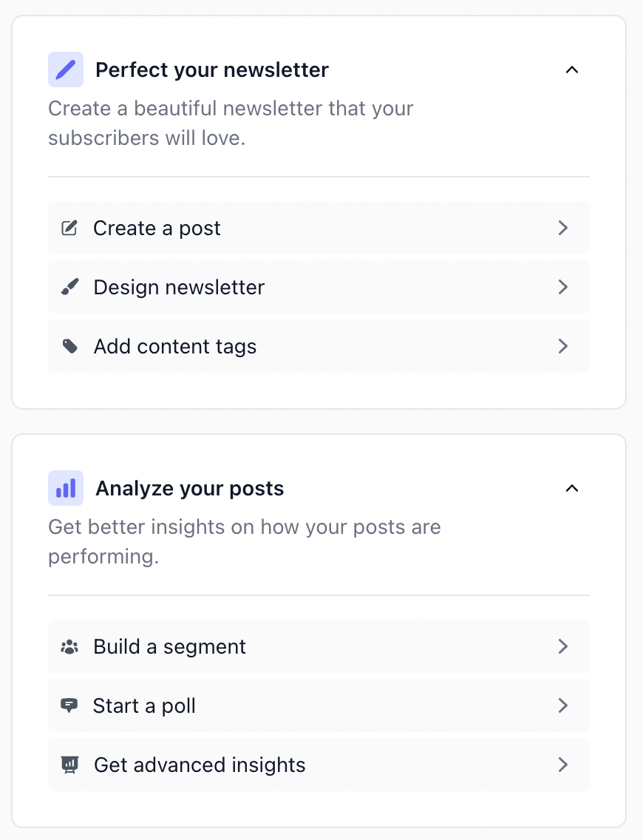
Task: Click the purple pencil icon beside Perfect your newsletter
Action: click(66, 70)
